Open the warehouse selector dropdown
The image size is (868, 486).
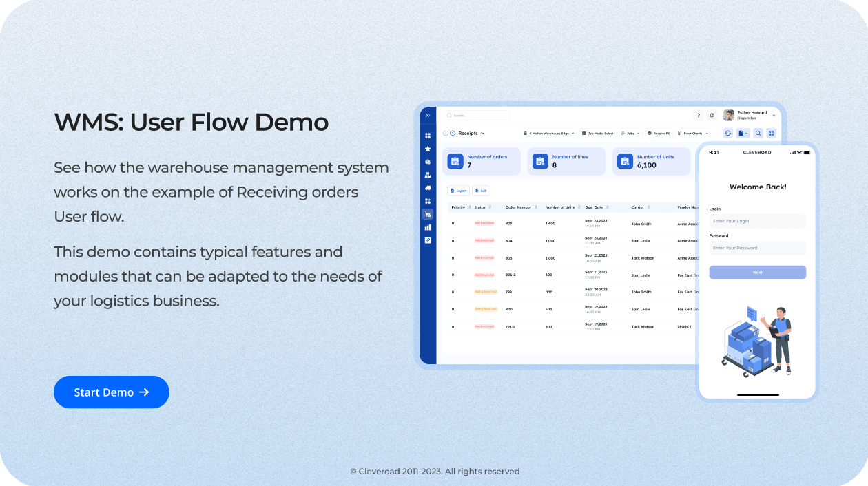549,133
